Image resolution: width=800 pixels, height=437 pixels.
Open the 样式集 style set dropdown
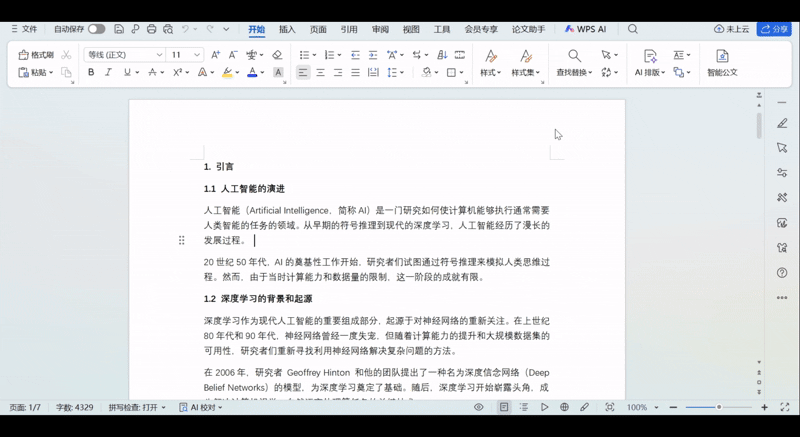tap(526, 72)
